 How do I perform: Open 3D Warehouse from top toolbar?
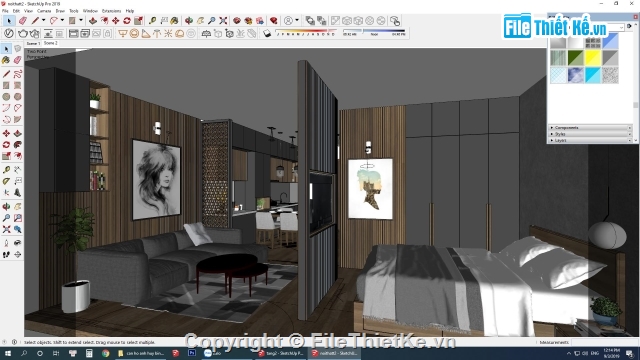[x=237, y=20]
